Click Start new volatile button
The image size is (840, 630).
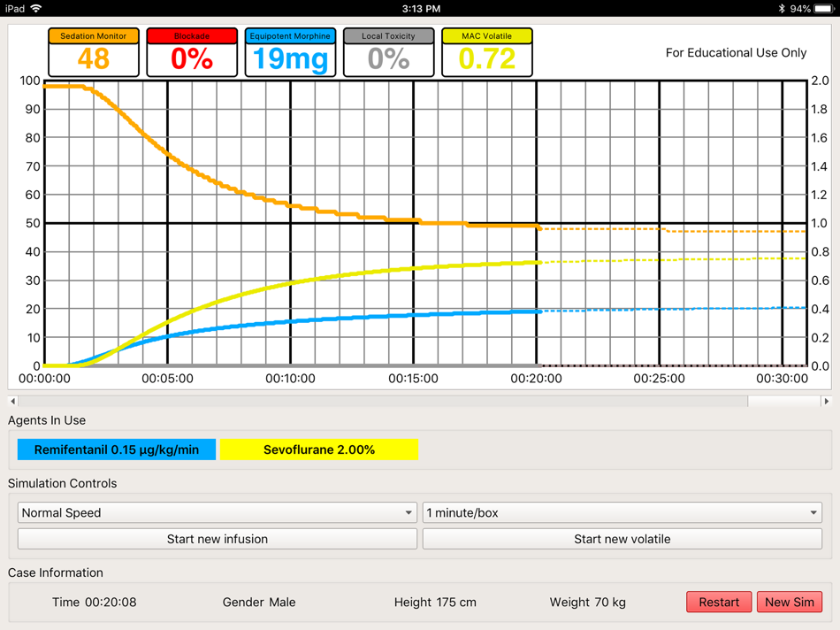622,539
